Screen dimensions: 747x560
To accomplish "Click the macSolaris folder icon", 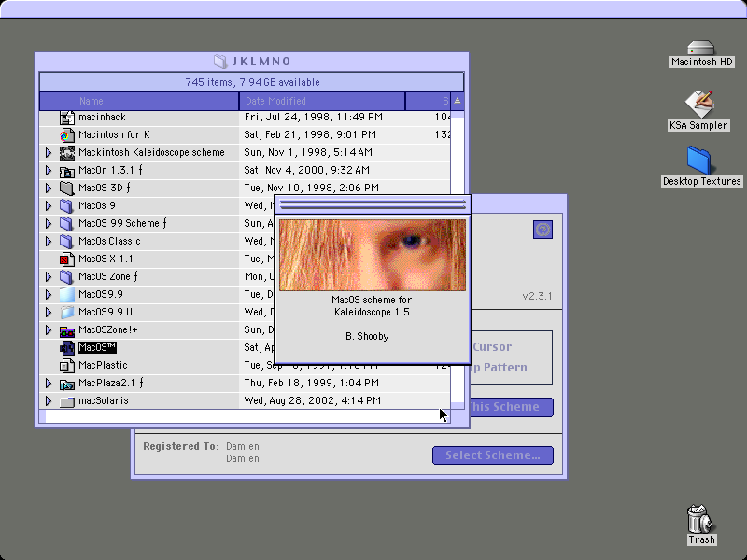I will point(66,401).
